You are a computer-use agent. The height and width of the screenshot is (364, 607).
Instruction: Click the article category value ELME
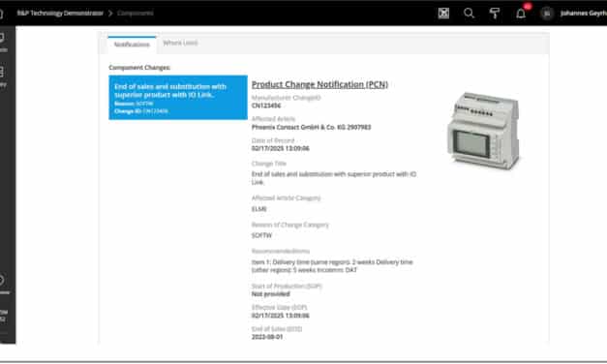[259, 209]
